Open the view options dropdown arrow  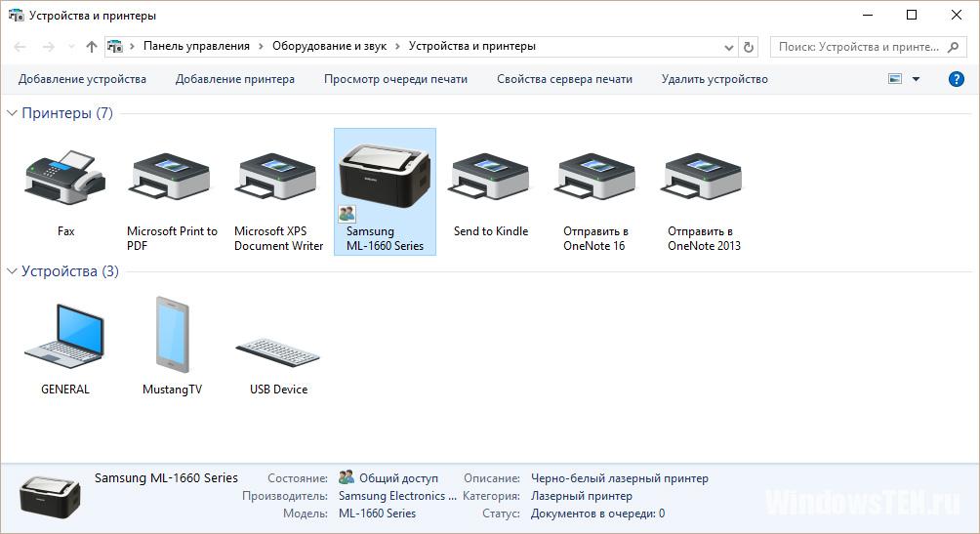coord(916,79)
